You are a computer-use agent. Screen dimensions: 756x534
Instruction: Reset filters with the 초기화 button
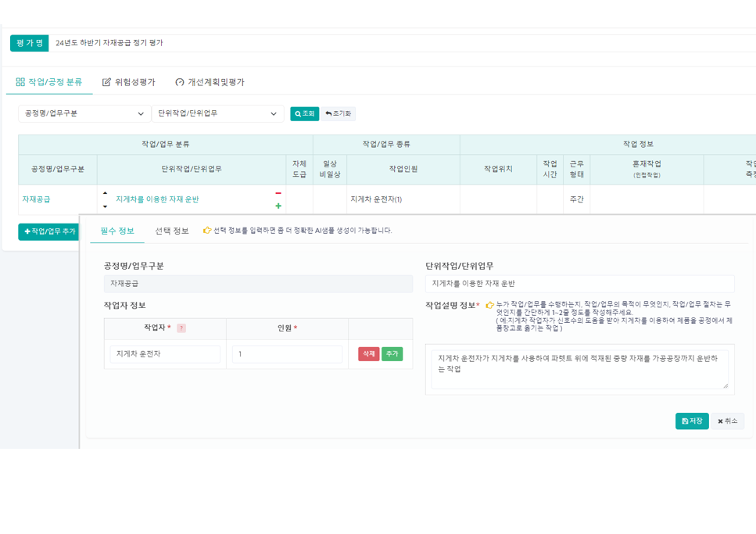[x=339, y=114]
